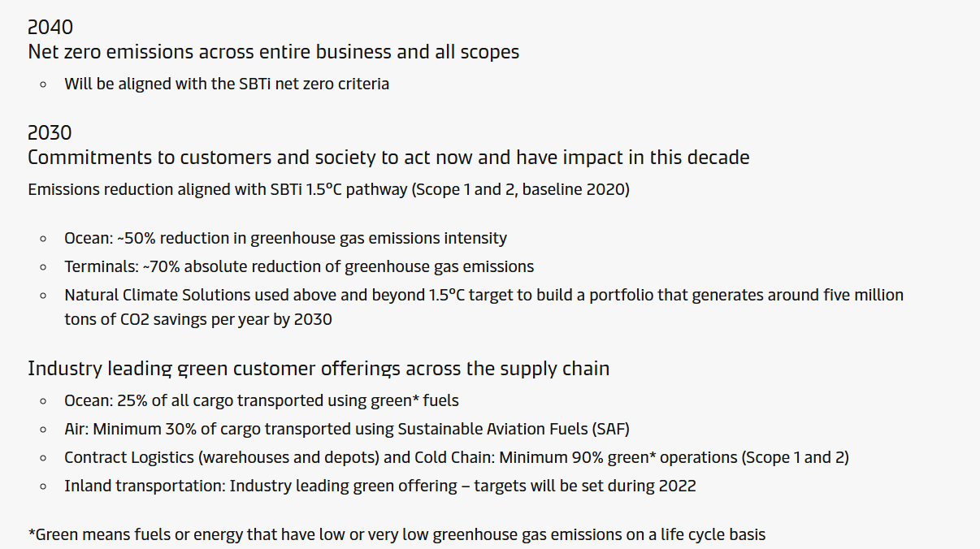
Task: Click the "2040" year heading
Action: 50,28
